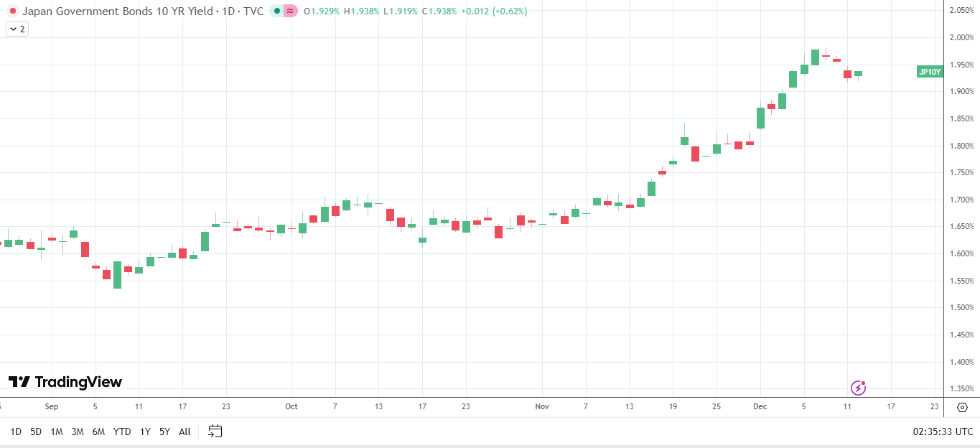980x448 pixels.
Task: Click the JP10Y label on the price axis
Action: pos(930,71)
